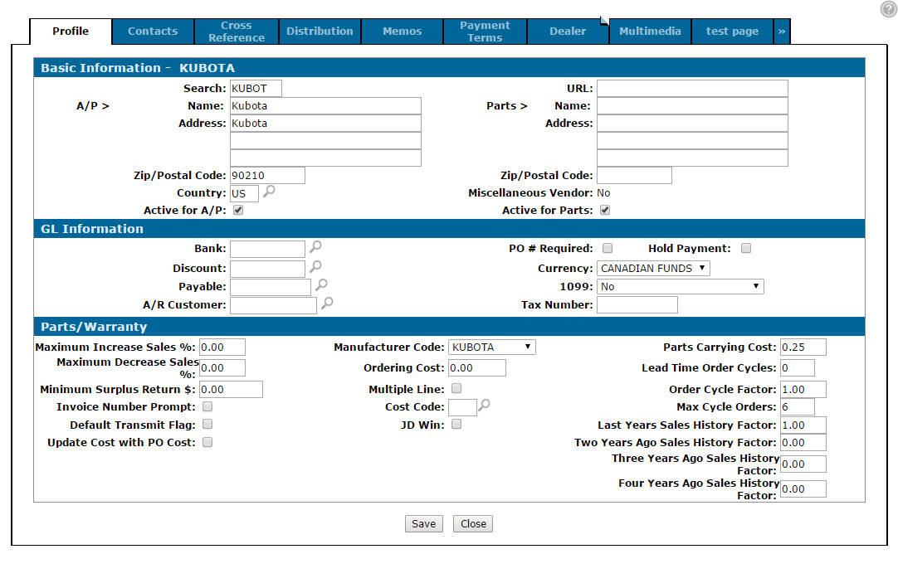Uncheck Active for Parts checkbox
Image resolution: width=898 pixels, height=588 pixels.
point(605,210)
